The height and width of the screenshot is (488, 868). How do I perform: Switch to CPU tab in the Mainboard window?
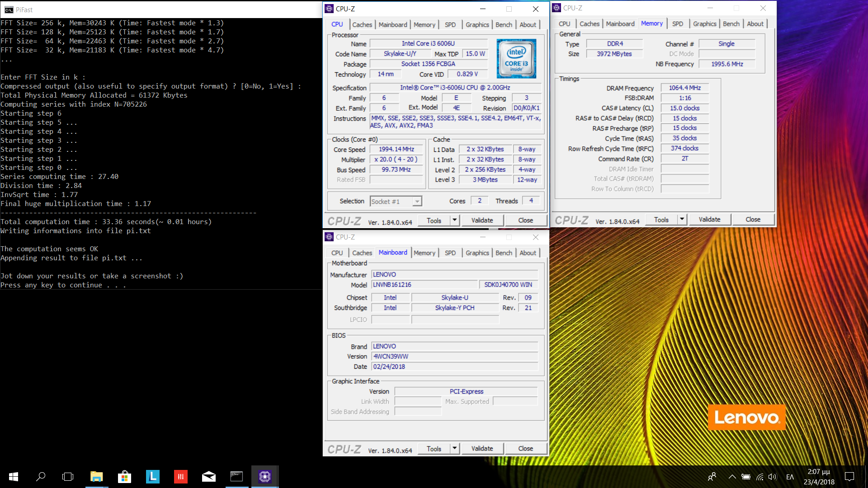point(337,253)
